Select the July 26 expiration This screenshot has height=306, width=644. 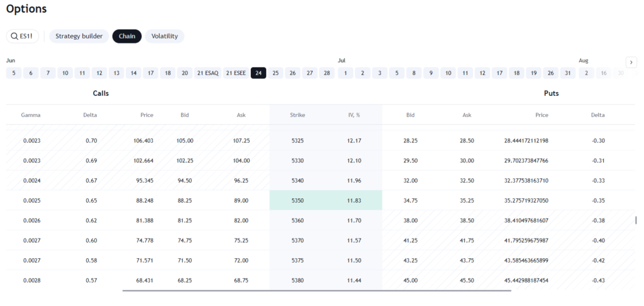(551, 73)
